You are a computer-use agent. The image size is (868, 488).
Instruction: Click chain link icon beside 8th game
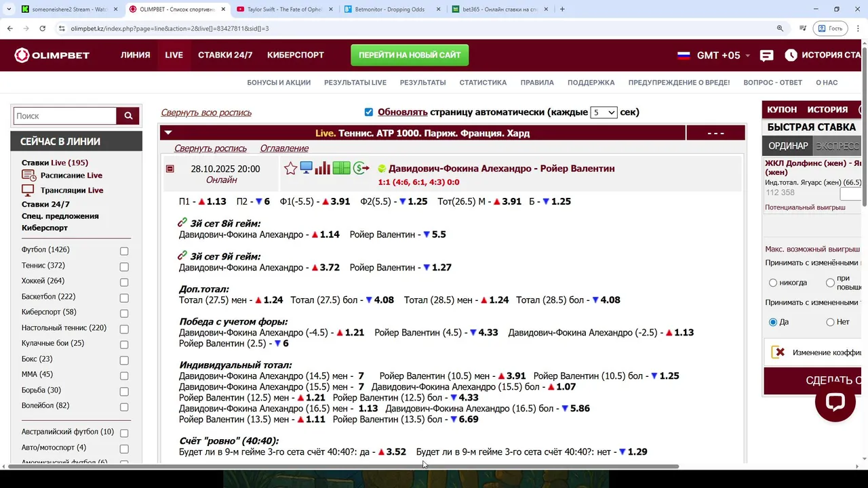tap(182, 222)
